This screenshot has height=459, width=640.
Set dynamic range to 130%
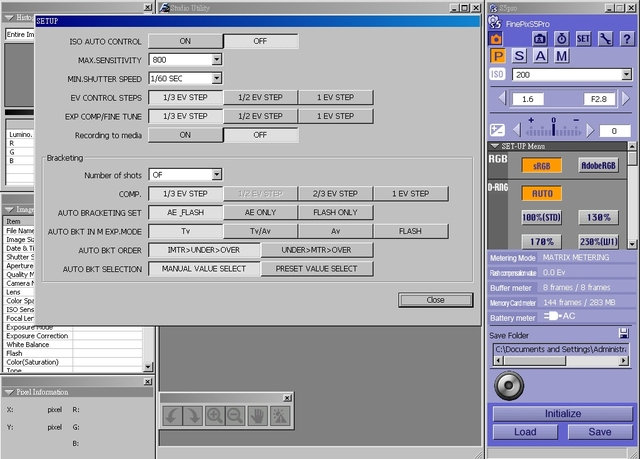tap(598, 217)
